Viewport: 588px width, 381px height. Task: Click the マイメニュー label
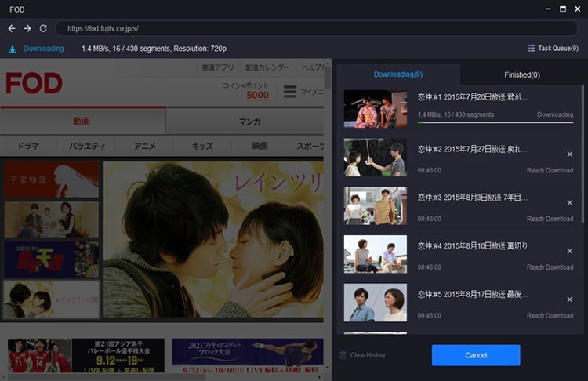(312, 92)
